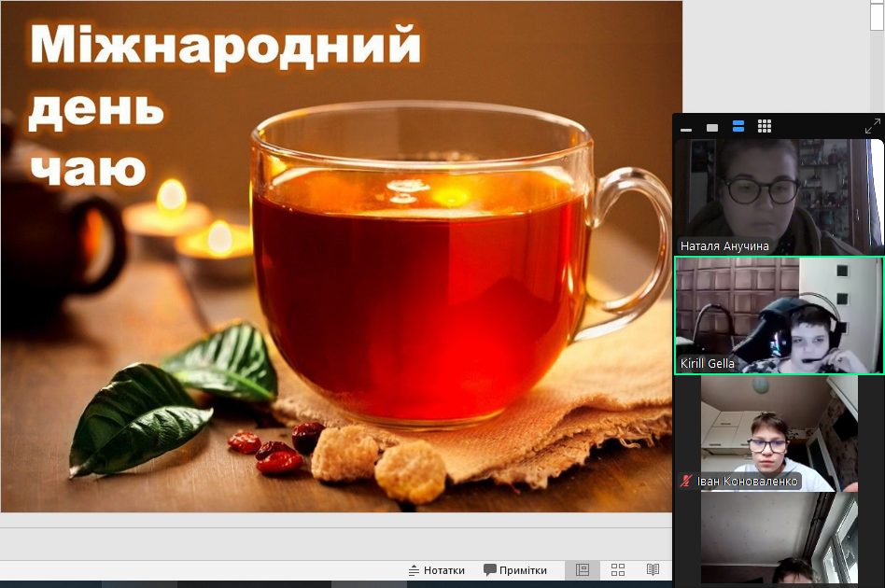Switch Zoom panel to gallery grid view
Image resolution: width=885 pixels, height=588 pixels.
coord(765,126)
